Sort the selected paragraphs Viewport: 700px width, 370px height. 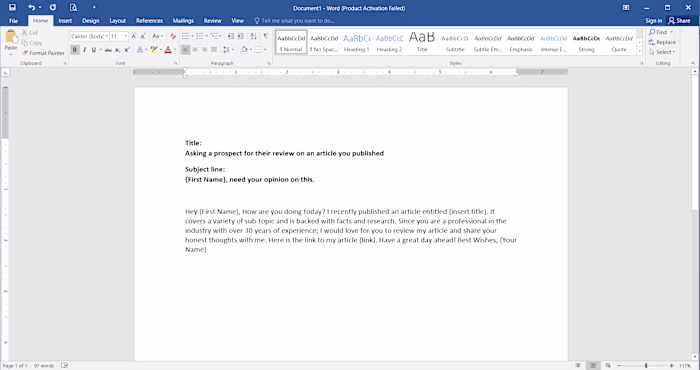253,36
